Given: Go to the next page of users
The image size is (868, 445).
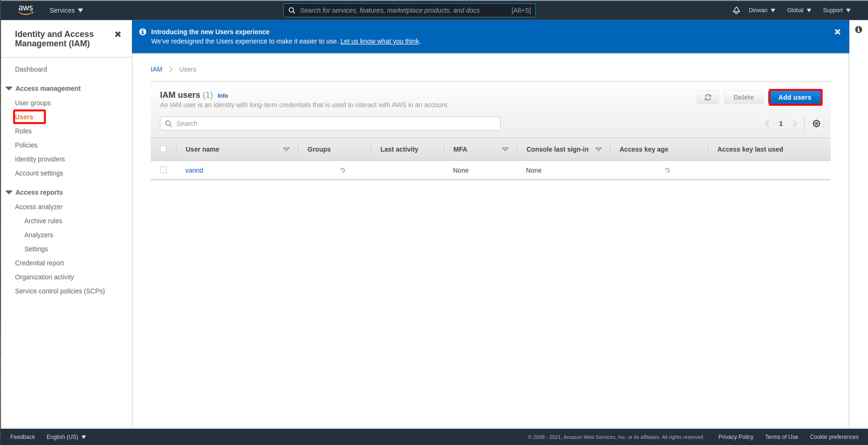Looking at the screenshot, I should click(x=795, y=124).
